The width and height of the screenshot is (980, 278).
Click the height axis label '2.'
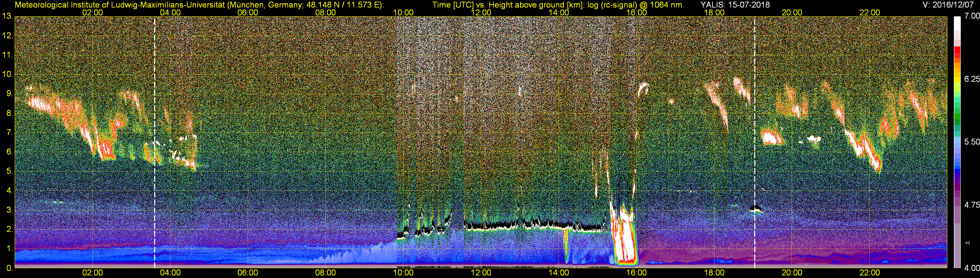pos(9,230)
